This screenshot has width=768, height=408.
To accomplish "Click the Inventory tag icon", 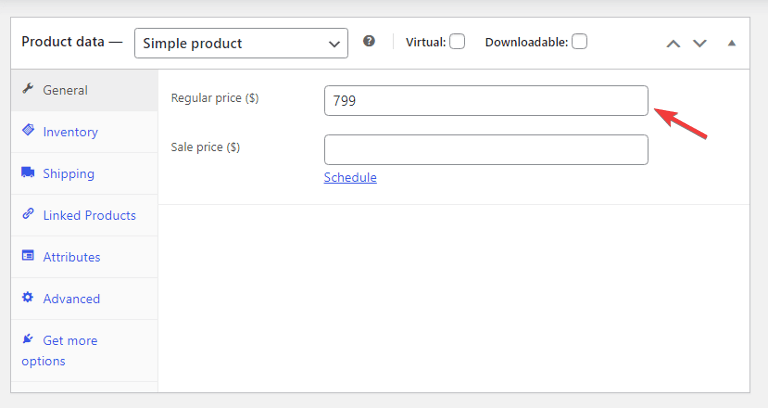I will click(x=28, y=130).
